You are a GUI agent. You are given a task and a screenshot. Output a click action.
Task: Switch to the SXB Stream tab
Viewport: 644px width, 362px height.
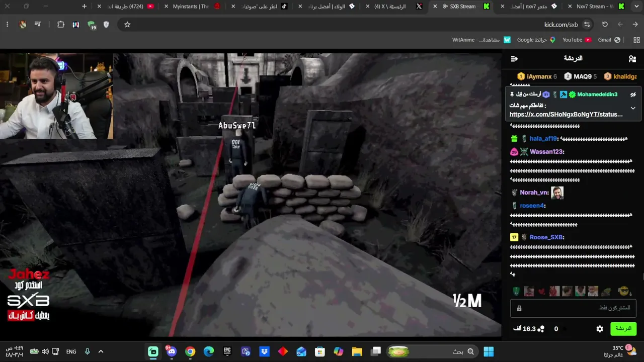pos(462,7)
